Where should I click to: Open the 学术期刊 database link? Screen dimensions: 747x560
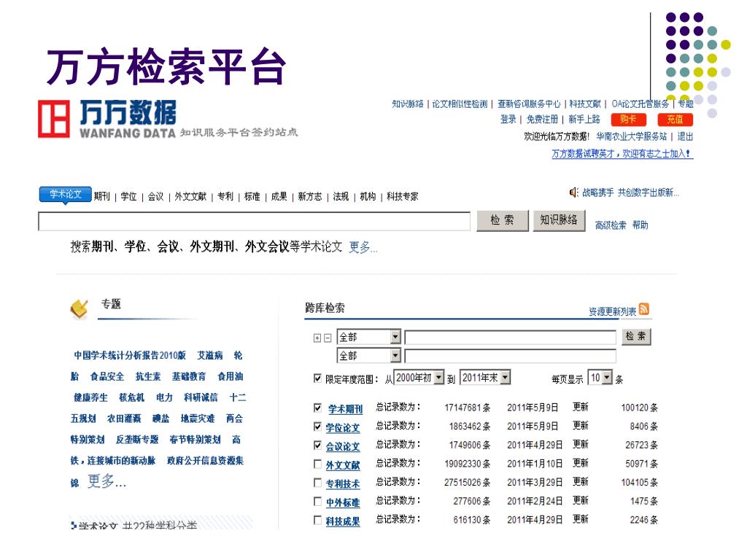click(345, 409)
